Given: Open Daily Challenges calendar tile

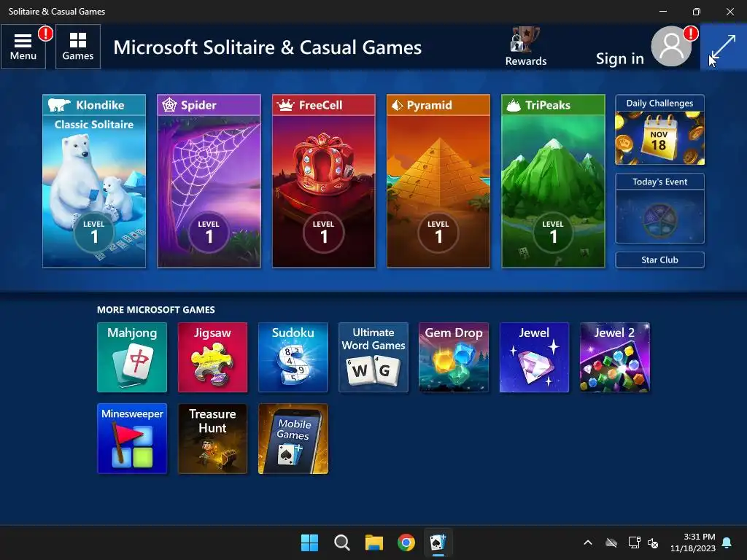Looking at the screenshot, I should tap(659, 130).
